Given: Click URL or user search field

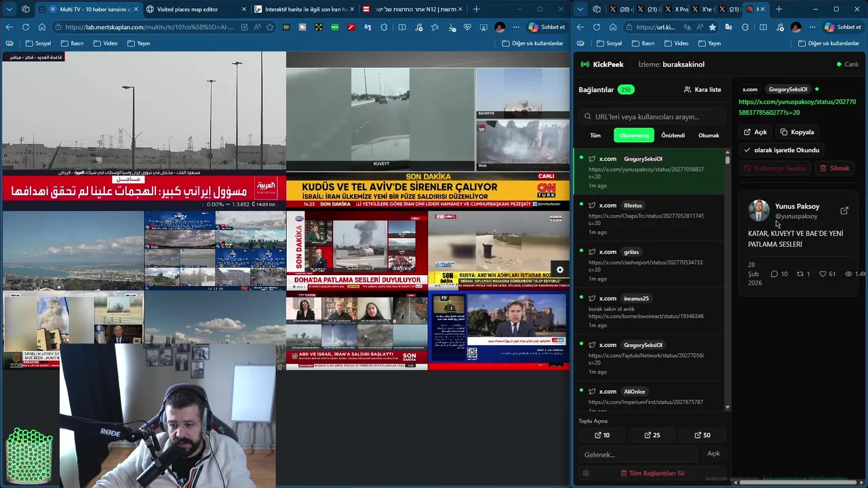Looking at the screenshot, I should (652, 117).
